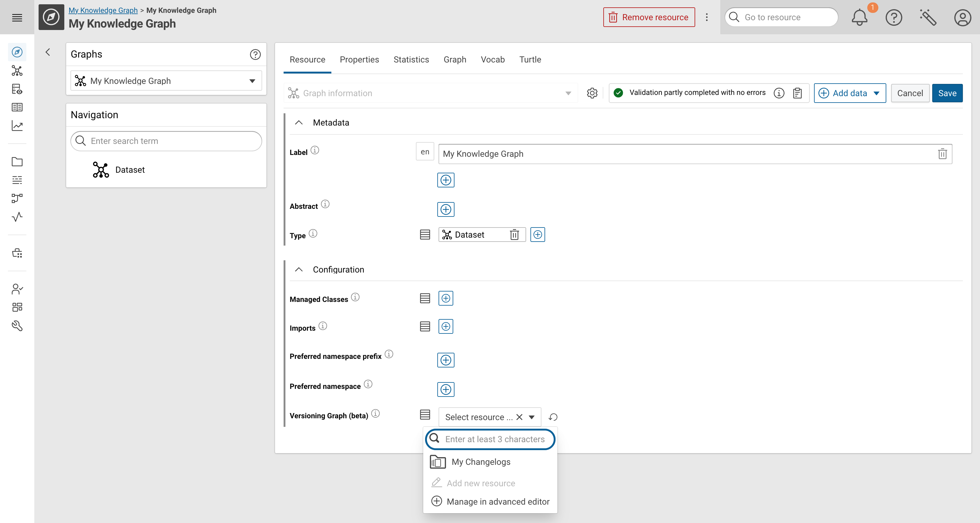Follow the My Knowledge Graph breadcrumb link
Viewport: 980px width, 523px height.
click(103, 10)
